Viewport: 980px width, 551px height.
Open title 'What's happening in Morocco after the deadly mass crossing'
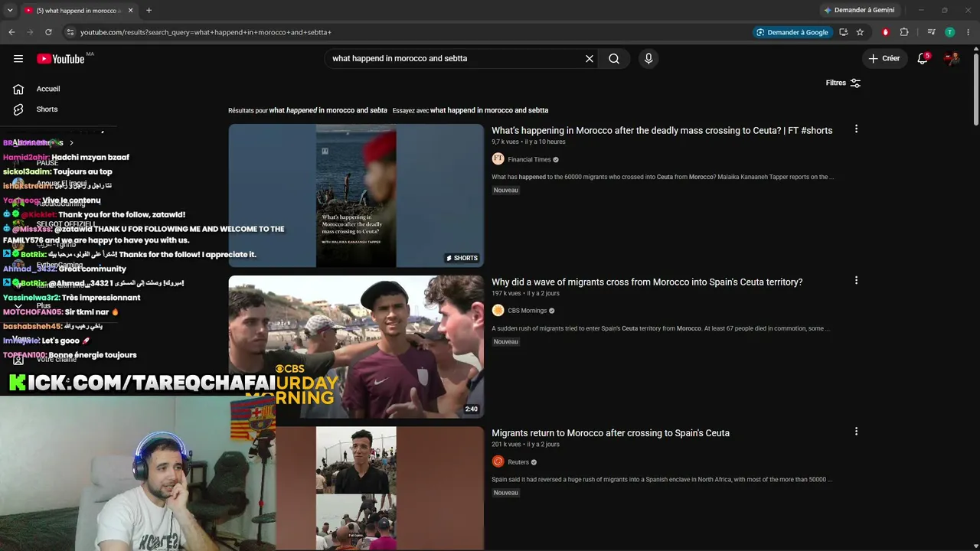tap(661, 131)
